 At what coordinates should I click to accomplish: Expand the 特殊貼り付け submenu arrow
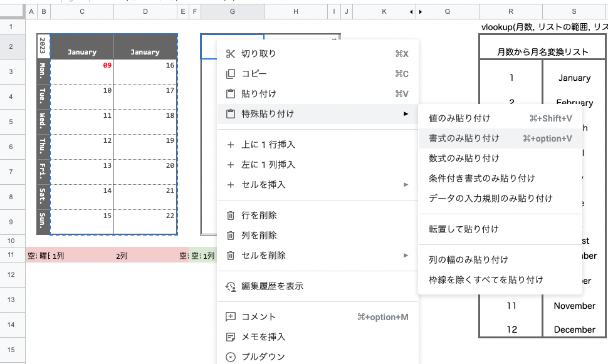(x=406, y=113)
